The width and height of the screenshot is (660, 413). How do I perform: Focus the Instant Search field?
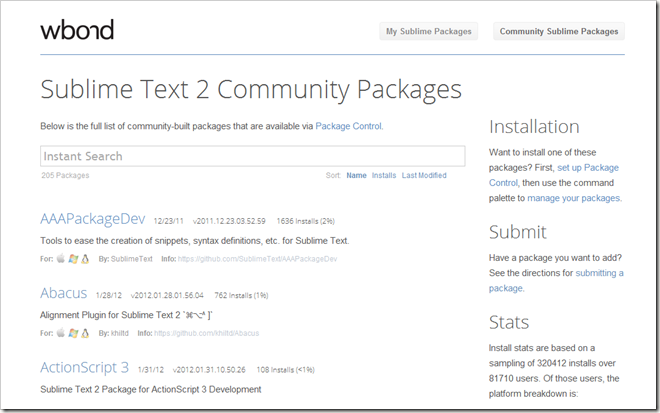tap(253, 156)
